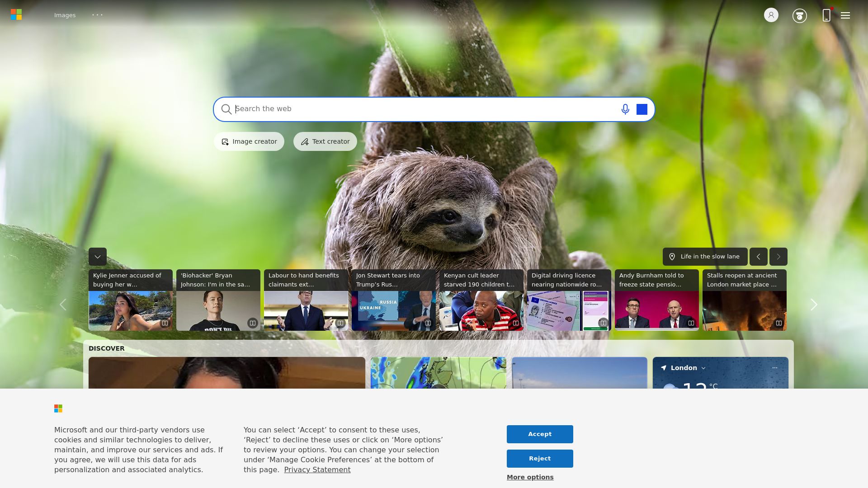Collapse the news carousel with chevron button
Screen dimensions: 868x488
tap(98, 257)
